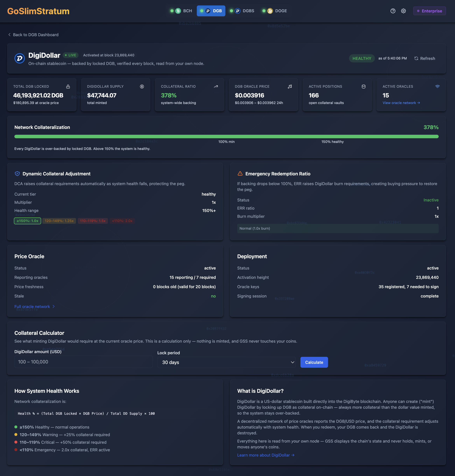The height and width of the screenshot is (476, 455).
Task: Click the wifi icon on Active Oracles
Action: tap(437, 87)
